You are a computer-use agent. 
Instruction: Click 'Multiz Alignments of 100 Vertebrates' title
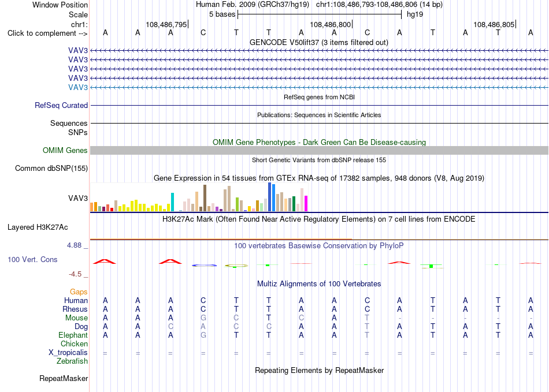click(x=319, y=284)
